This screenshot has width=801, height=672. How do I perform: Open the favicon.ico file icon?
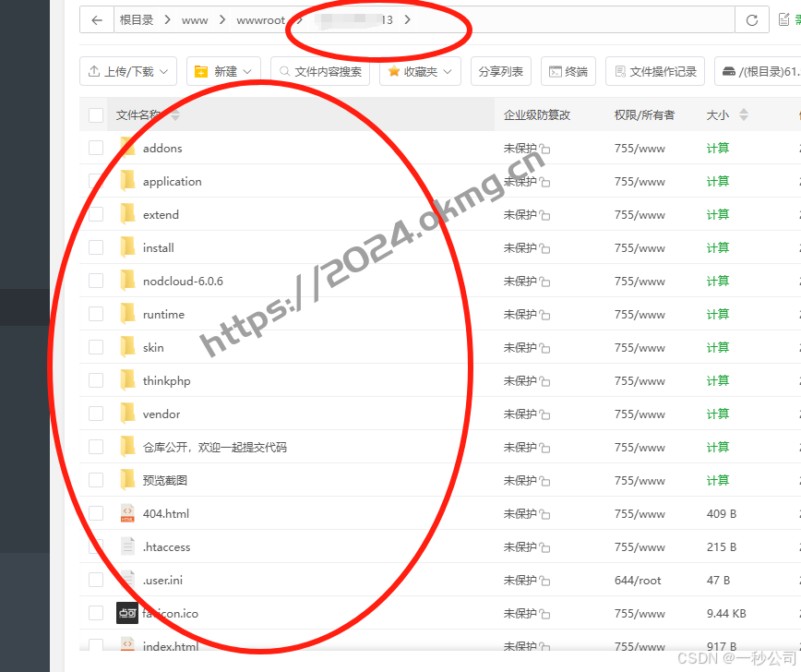click(x=127, y=612)
